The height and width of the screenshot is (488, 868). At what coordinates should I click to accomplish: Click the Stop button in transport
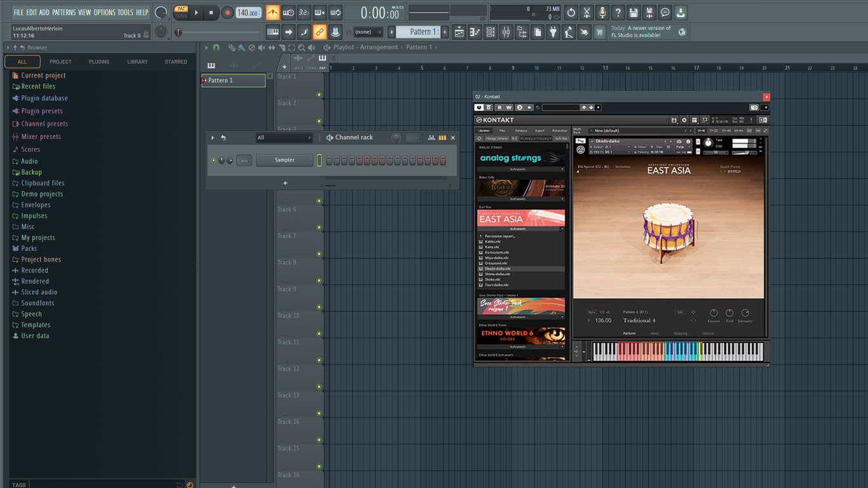[x=212, y=13]
